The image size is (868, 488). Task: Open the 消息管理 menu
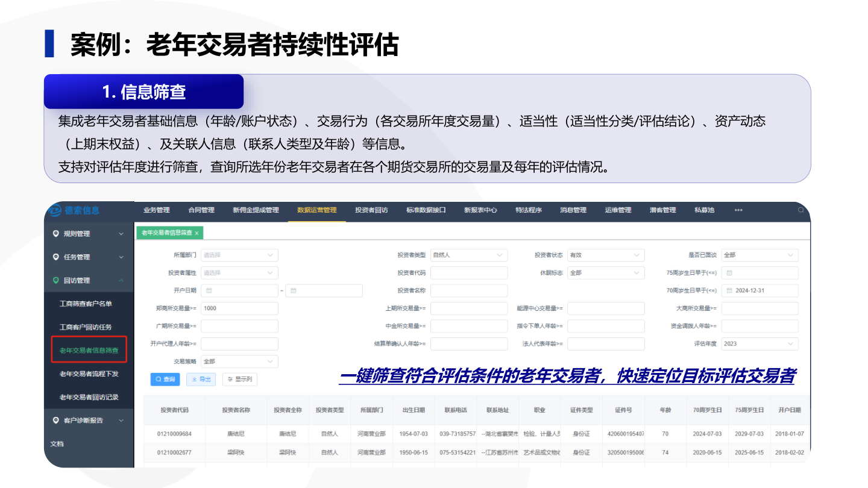point(573,210)
